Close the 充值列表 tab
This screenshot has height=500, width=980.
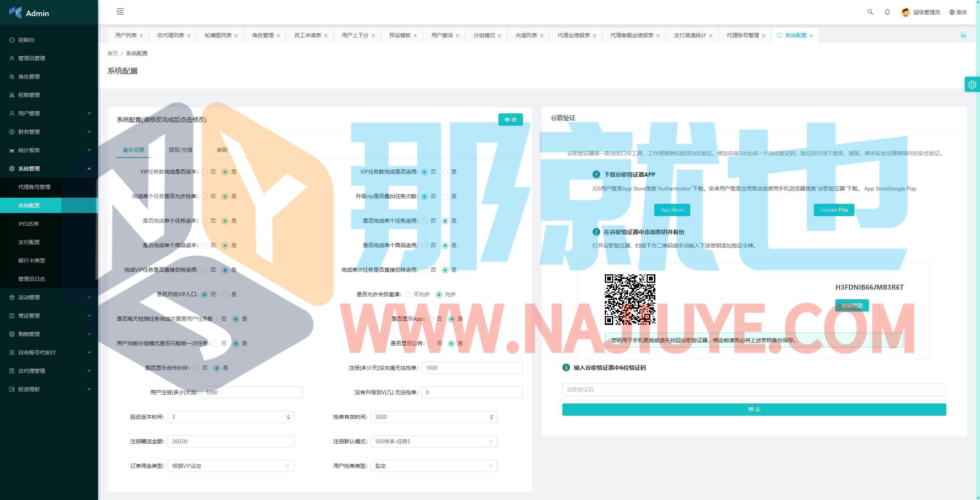coord(542,36)
